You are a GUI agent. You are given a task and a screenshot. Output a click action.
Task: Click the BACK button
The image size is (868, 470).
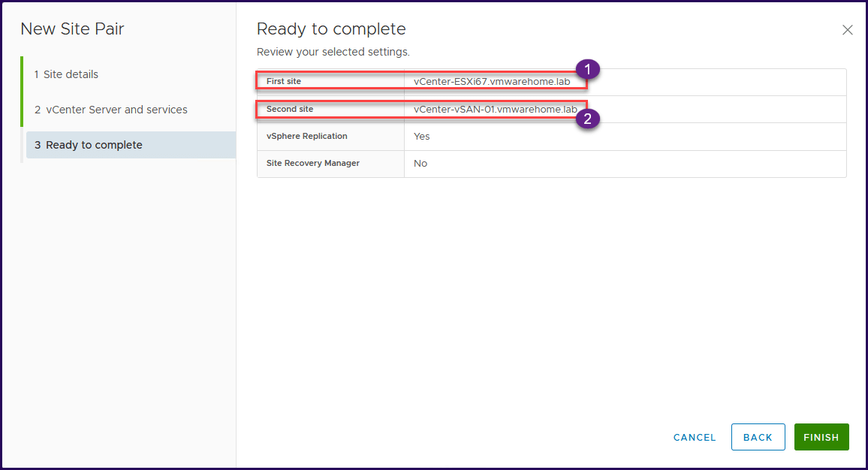tap(758, 437)
